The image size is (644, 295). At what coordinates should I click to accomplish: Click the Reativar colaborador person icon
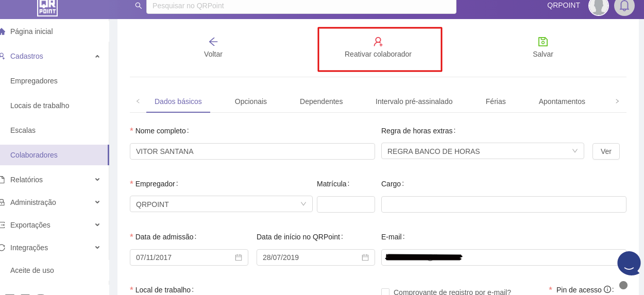[378, 42]
